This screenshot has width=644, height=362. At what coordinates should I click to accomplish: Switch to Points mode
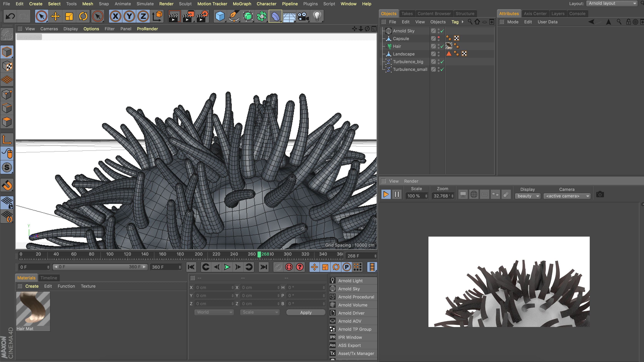tap(7, 94)
